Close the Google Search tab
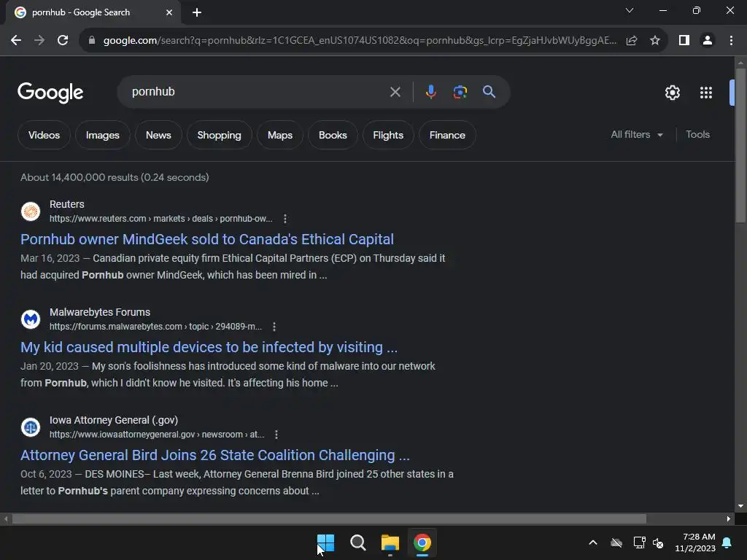747x560 pixels. pyautogui.click(x=169, y=12)
